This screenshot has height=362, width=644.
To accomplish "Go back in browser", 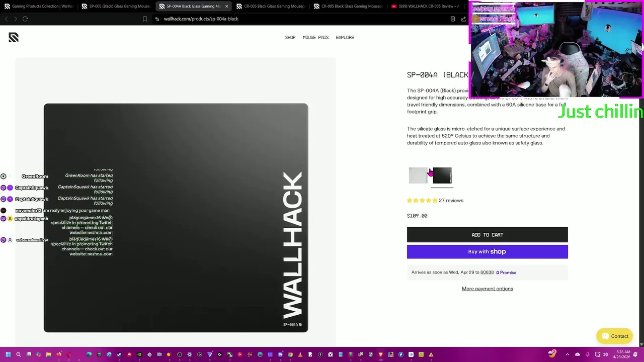I will (6, 19).
